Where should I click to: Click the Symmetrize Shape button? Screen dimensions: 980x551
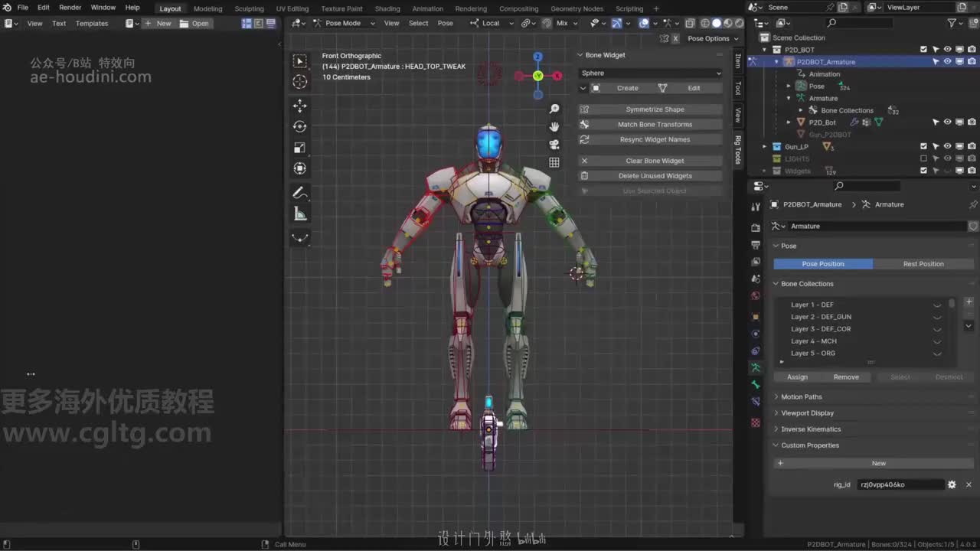point(650,109)
